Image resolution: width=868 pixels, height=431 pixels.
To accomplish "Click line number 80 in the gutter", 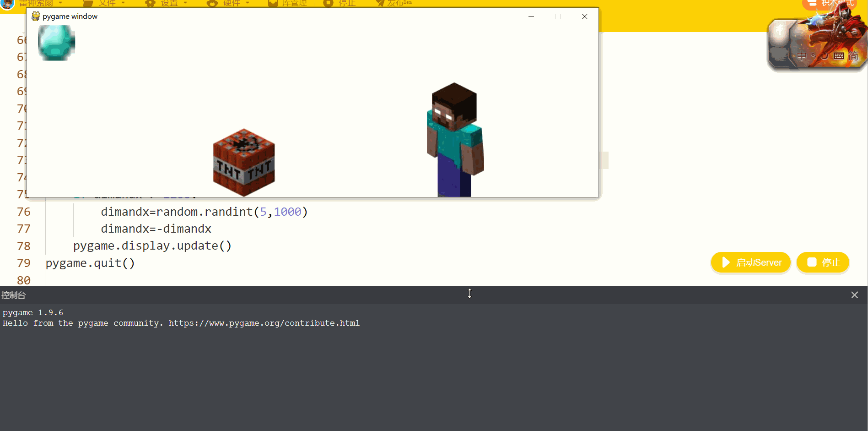I will tap(24, 280).
